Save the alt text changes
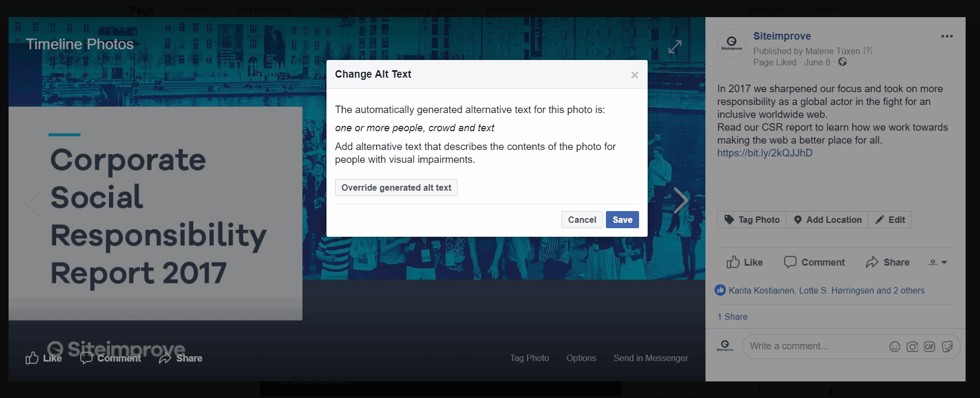 point(622,220)
